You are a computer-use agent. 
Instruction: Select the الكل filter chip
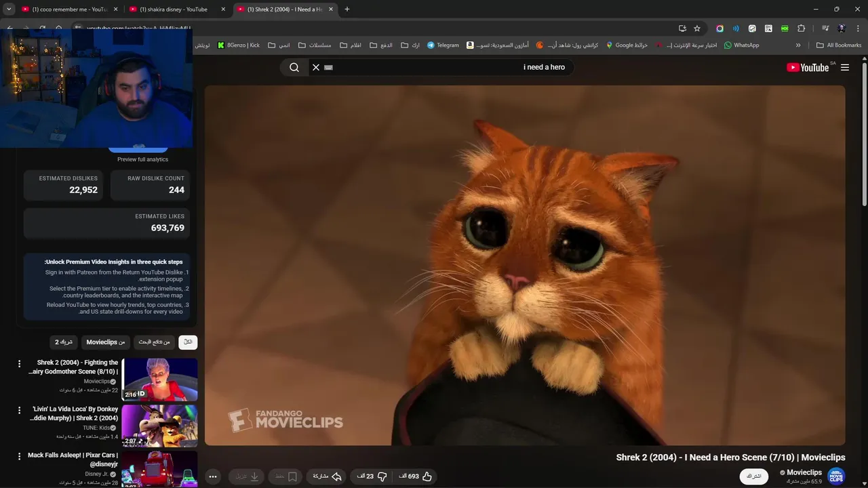188,342
